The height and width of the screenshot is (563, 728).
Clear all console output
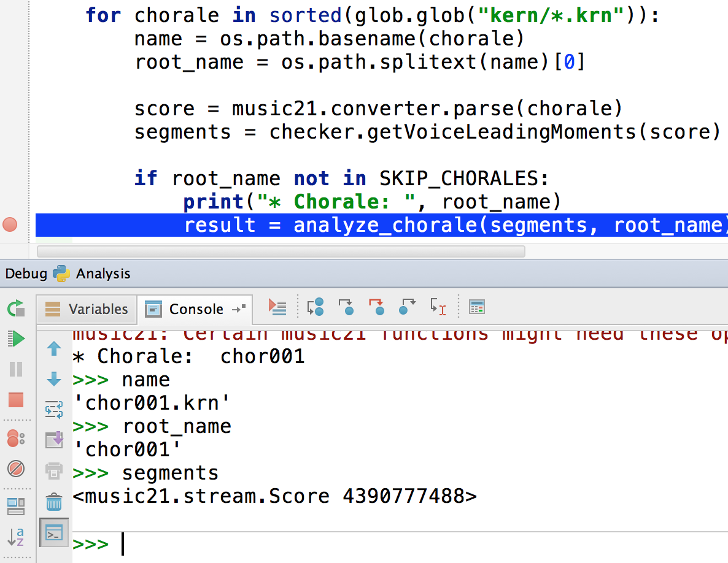(54, 502)
